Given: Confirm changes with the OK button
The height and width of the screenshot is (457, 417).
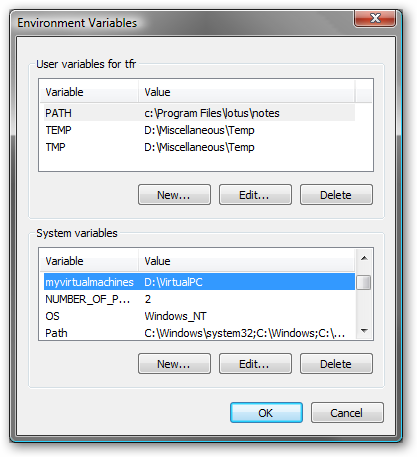Looking at the screenshot, I should pos(266,413).
